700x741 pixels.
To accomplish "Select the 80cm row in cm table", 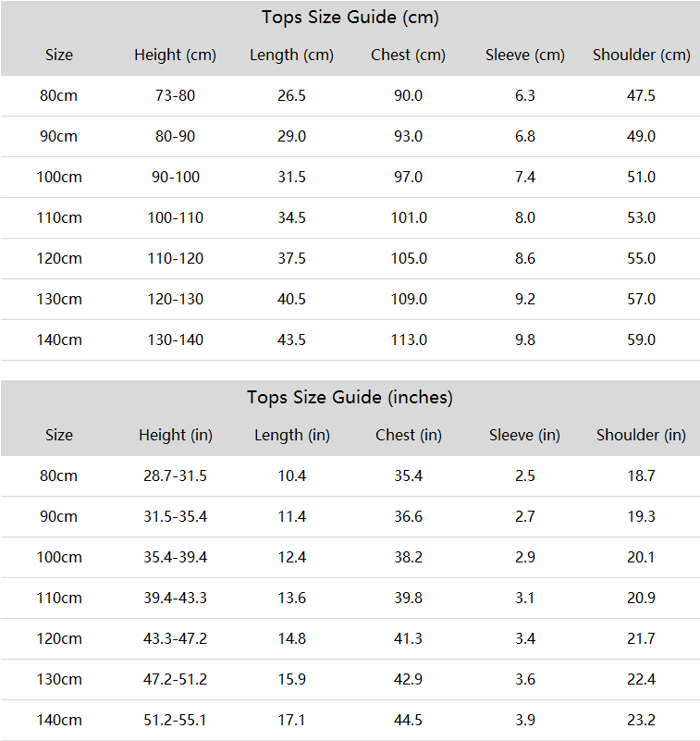I will click(x=350, y=96).
